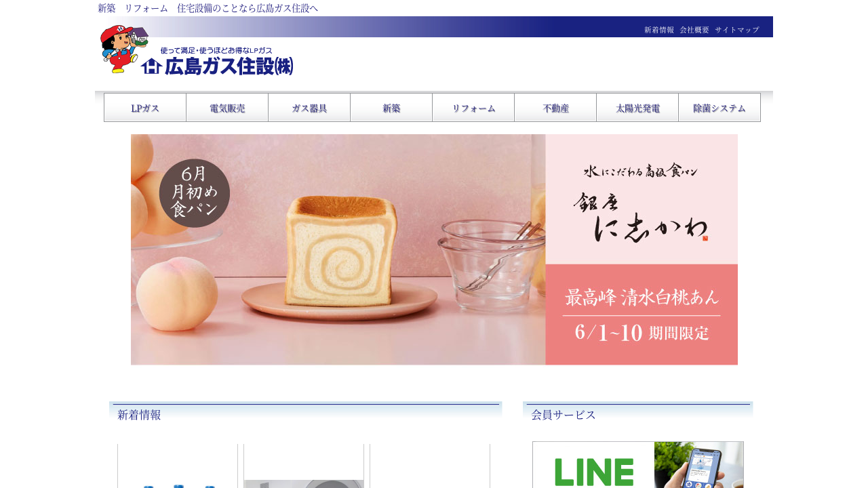Viewport: 868px width, 488px height.
Task: Open first news thumbnail under 新着情報
Action: tap(178, 466)
